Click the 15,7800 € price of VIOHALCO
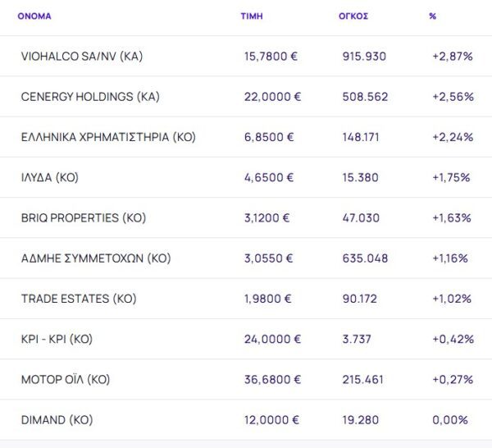Image resolution: width=492 pixels, height=448 pixels. (272, 56)
